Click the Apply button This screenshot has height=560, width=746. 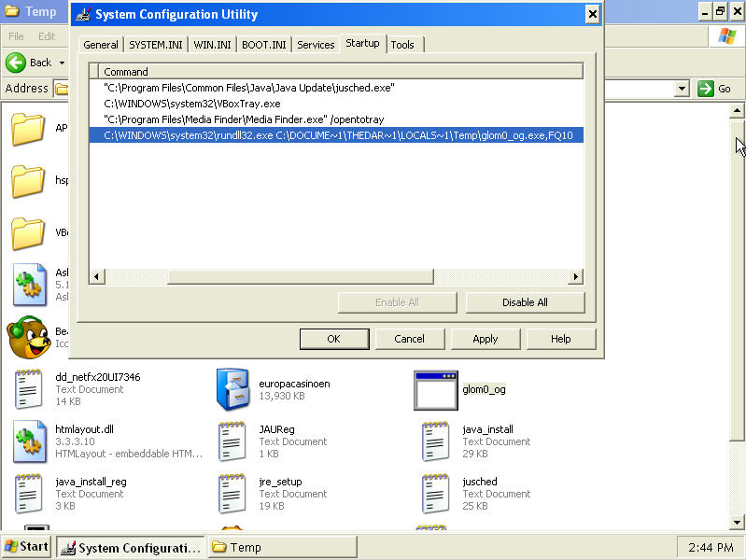tap(486, 339)
